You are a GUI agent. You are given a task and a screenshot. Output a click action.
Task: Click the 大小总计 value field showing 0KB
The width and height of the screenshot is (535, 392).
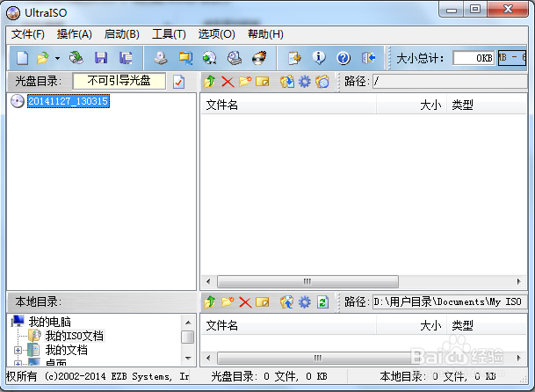point(474,58)
